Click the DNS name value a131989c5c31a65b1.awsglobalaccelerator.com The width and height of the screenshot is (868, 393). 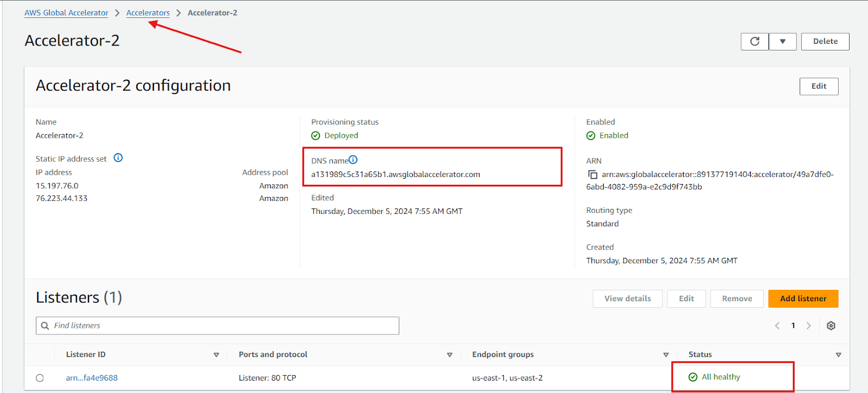pyautogui.click(x=395, y=174)
